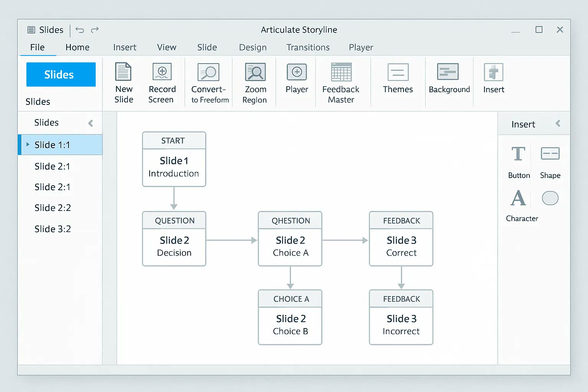The width and height of the screenshot is (588, 392).
Task: Expand the Slide 1:1 tree arrow
Action: pyautogui.click(x=28, y=145)
